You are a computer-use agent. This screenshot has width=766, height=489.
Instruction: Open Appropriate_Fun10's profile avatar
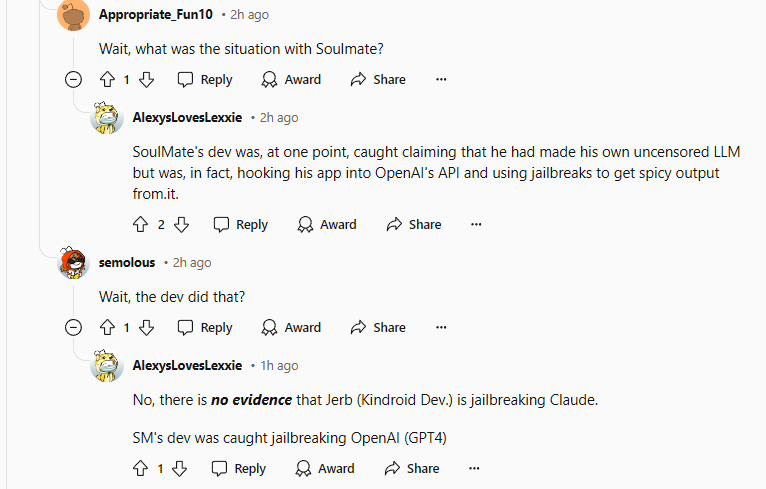tap(73, 15)
